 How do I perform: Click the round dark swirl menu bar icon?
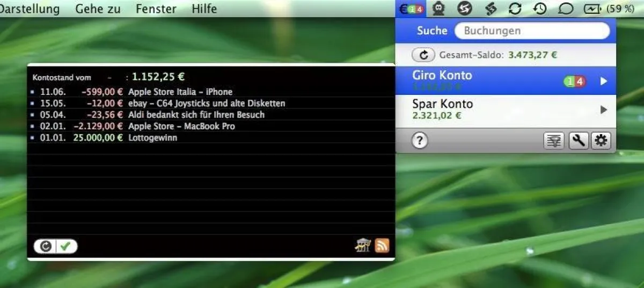pos(465,9)
